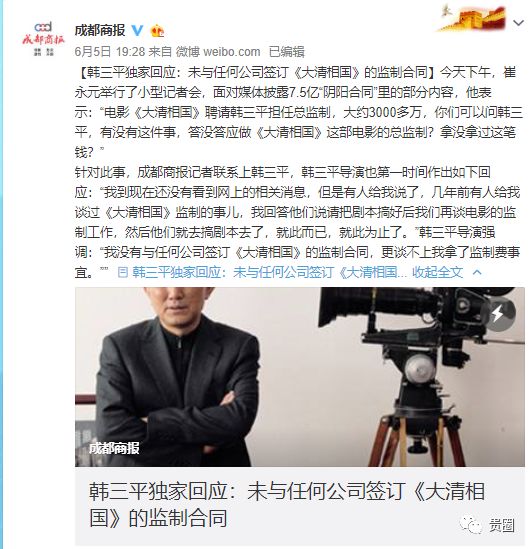Click the blue verified V badge
The width and height of the screenshot is (531, 549).
137,31
